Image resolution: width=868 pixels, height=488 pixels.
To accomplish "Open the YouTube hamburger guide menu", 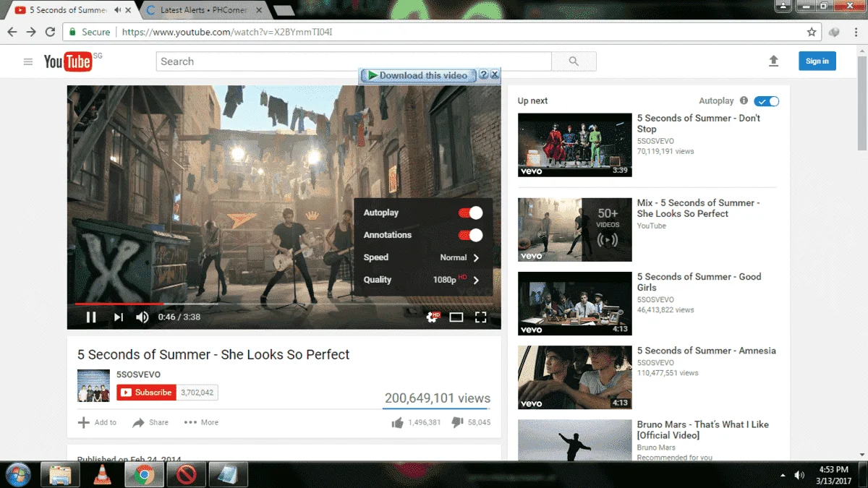I will pyautogui.click(x=28, y=61).
